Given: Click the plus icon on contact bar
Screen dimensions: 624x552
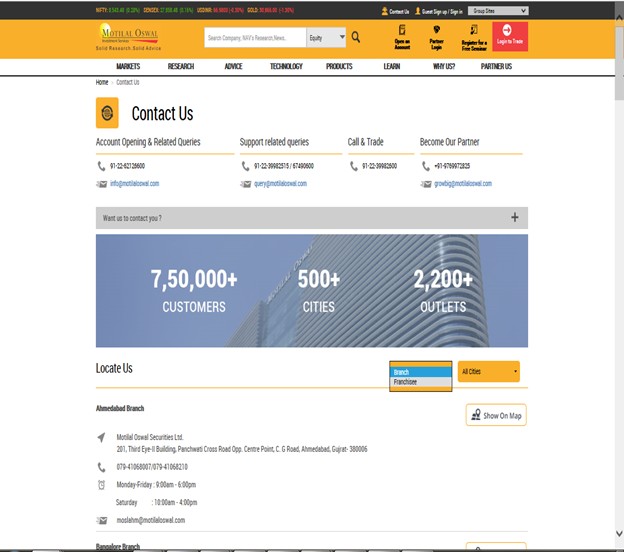Looking at the screenshot, I should click(514, 218).
